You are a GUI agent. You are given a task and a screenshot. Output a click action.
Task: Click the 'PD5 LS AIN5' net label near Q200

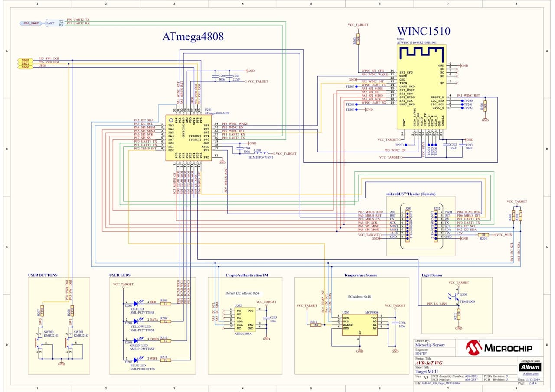tap(437, 304)
